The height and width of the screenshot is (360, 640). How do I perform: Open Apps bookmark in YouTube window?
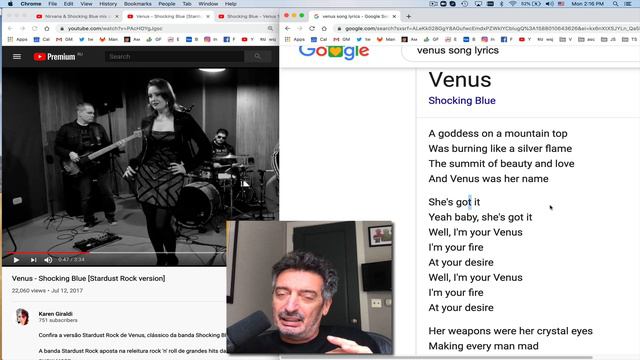click(18, 40)
